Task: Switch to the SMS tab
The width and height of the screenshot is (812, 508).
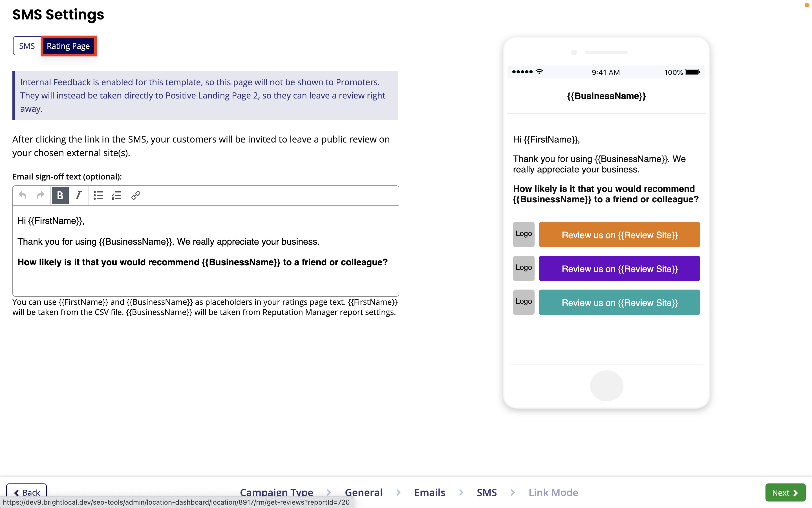Action: pyautogui.click(x=27, y=46)
